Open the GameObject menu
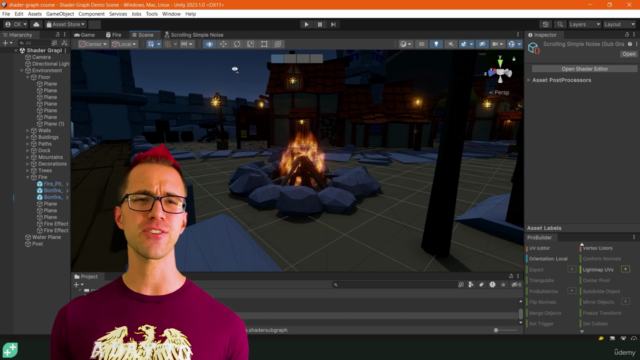The image size is (640, 360). pyautogui.click(x=60, y=14)
